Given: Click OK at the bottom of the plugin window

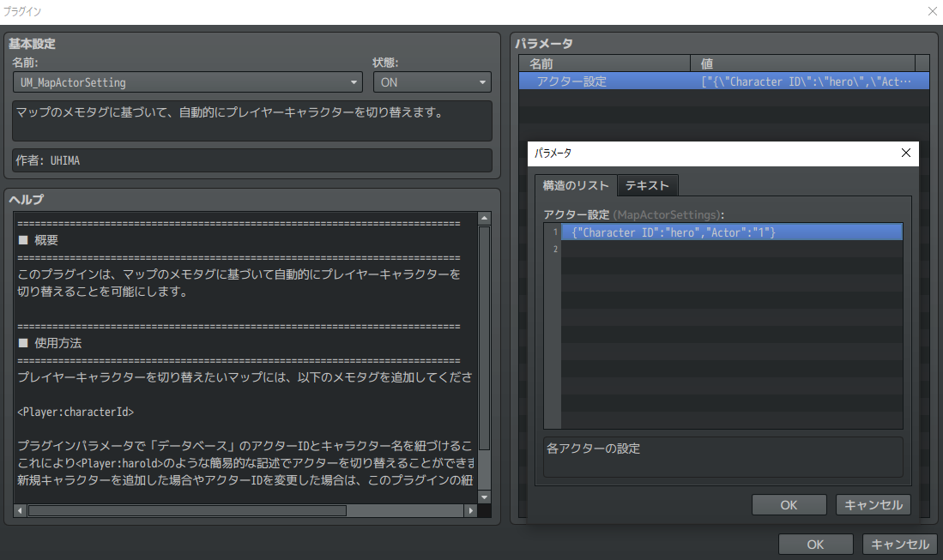Looking at the screenshot, I should pyautogui.click(x=814, y=544).
